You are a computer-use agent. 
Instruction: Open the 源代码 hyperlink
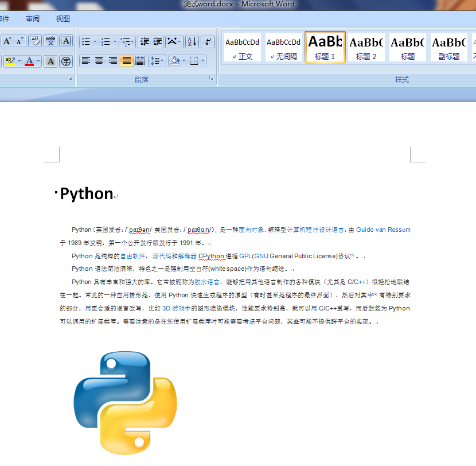coord(162,256)
